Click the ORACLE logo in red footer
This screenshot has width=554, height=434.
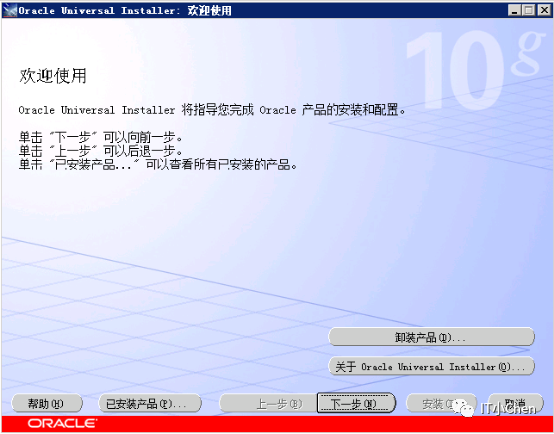point(62,423)
